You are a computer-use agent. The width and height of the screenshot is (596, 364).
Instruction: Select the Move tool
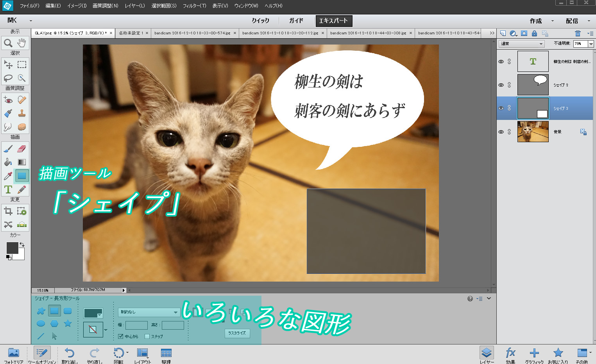[x=8, y=64]
